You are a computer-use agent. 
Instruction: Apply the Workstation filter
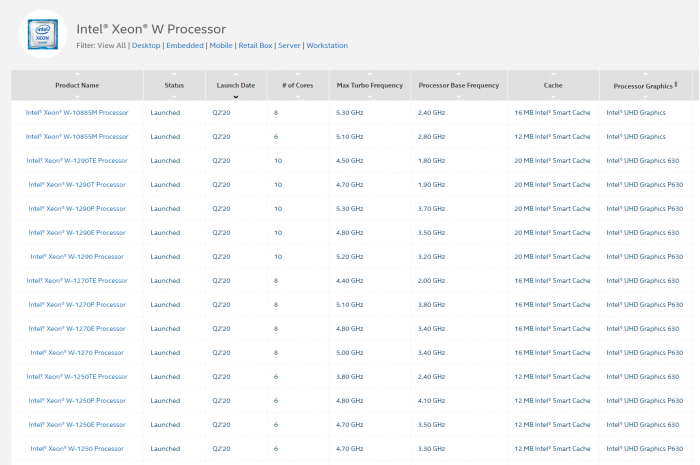pos(327,46)
